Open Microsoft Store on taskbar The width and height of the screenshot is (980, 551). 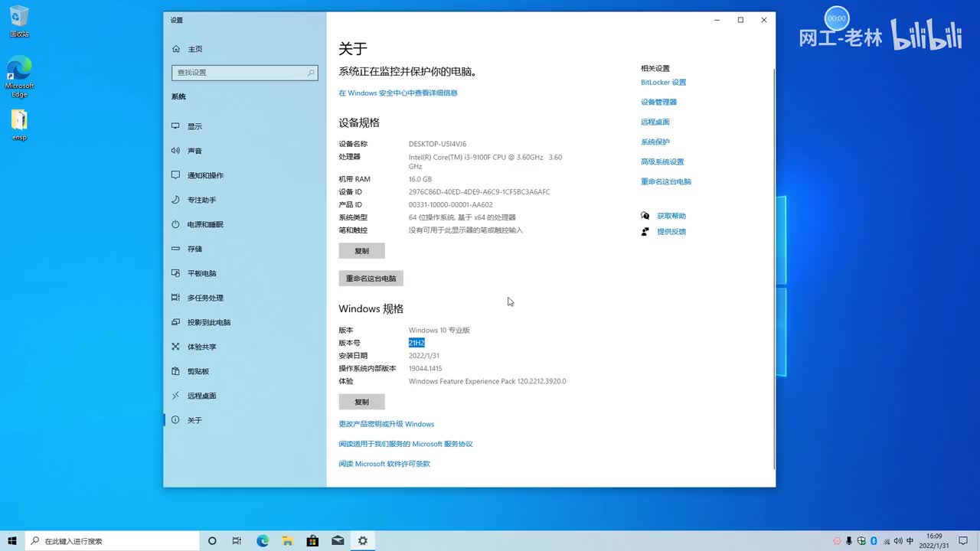pyautogui.click(x=312, y=541)
